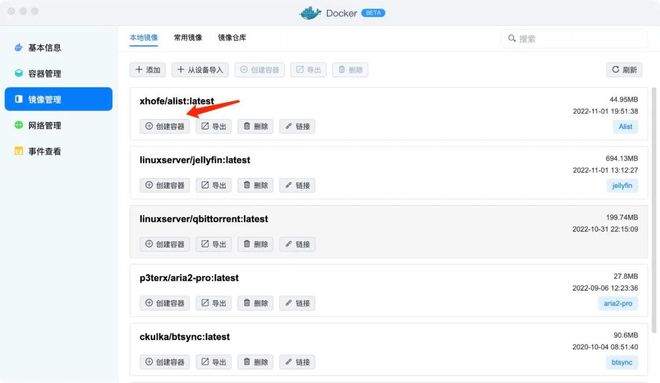This screenshot has width=660, height=383.
Task: Export the p3terx/aria2-pro:latest image
Action: click(213, 303)
